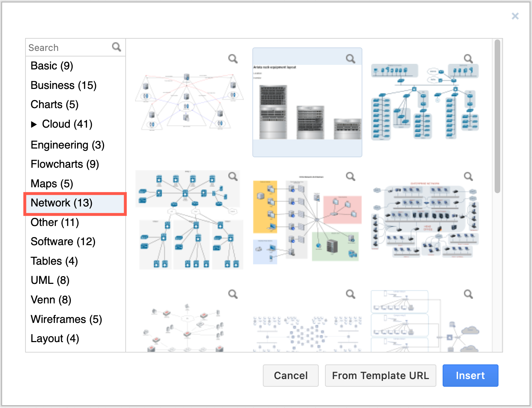The width and height of the screenshot is (532, 408).
Task: Preview the Arista rack equipment layout template
Action: (350, 59)
